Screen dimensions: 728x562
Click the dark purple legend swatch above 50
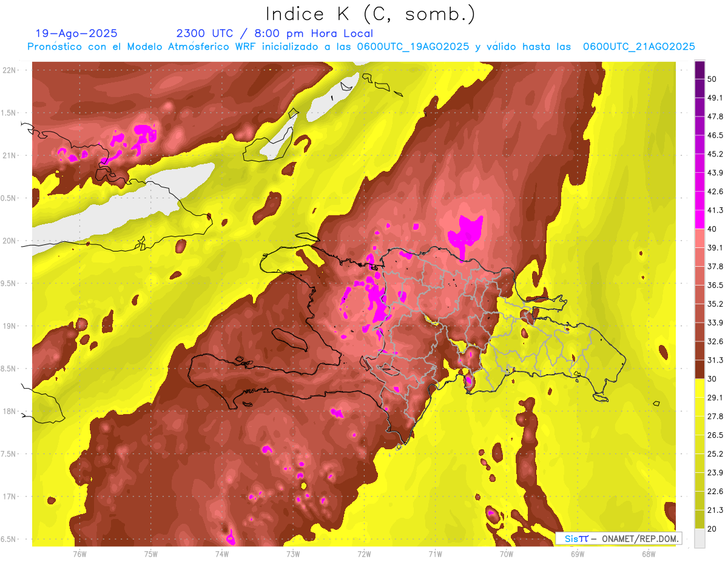(699, 70)
